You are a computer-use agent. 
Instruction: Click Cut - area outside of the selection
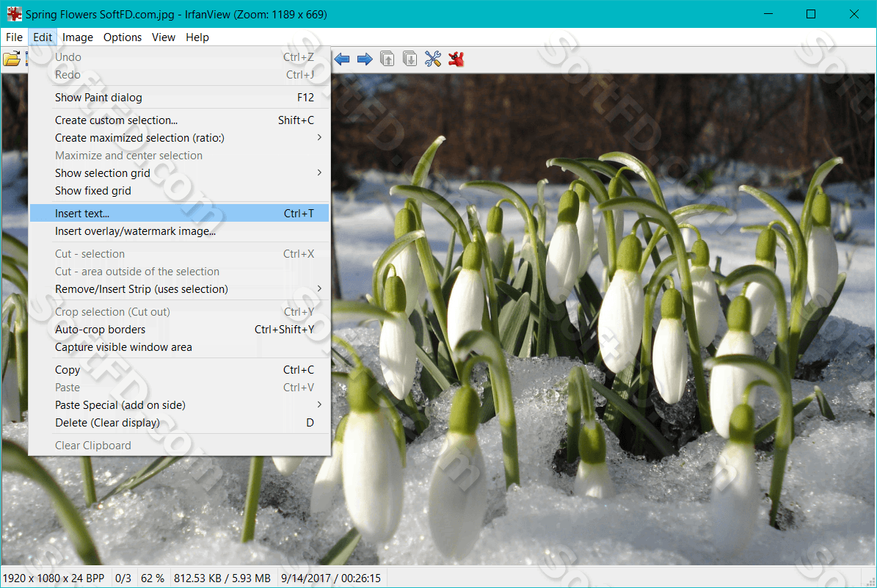180,272
